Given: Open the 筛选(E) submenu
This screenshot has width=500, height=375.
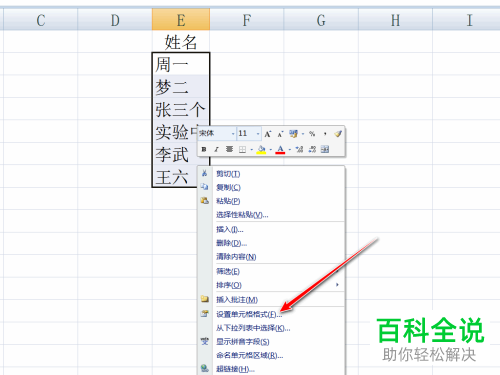Looking at the screenshot, I should click(x=271, y=271).
